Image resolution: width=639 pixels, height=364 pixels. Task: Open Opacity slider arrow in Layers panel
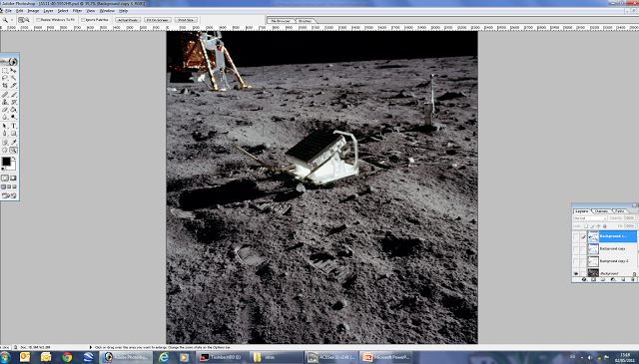coord(637,218)
